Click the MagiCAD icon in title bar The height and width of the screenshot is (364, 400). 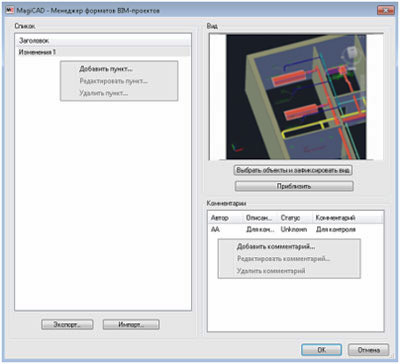(10, 10)
